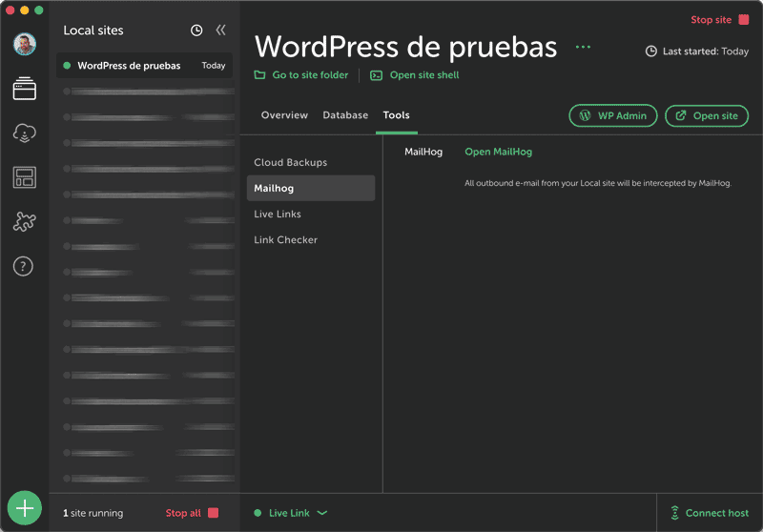Click the green running dot of WordPress de pruebas
The width and height of the screenshot is (763, 532).
coord(67,66)
